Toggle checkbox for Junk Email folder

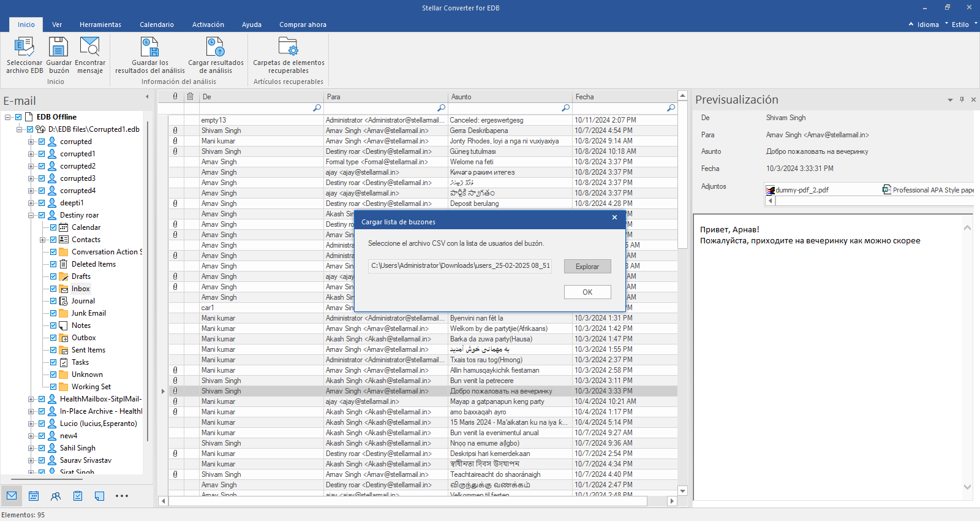tap(53, 313)
